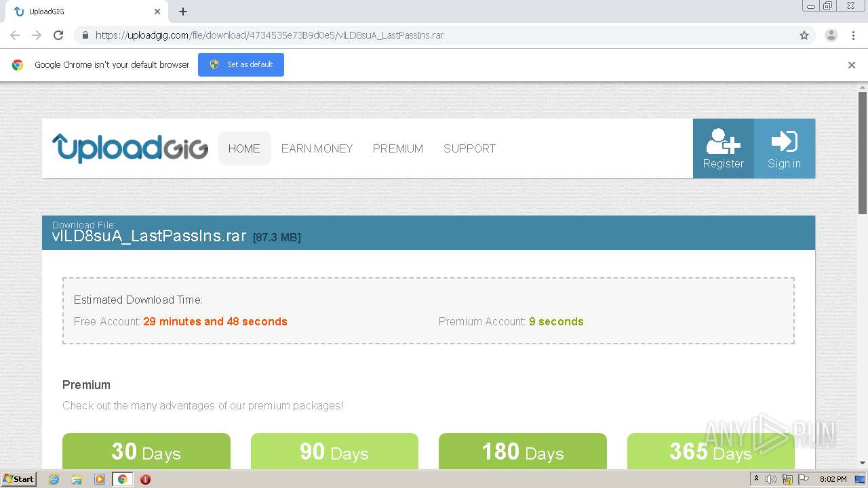
Task: View site info via the padlock icon
Action: [x=85, y=35]
